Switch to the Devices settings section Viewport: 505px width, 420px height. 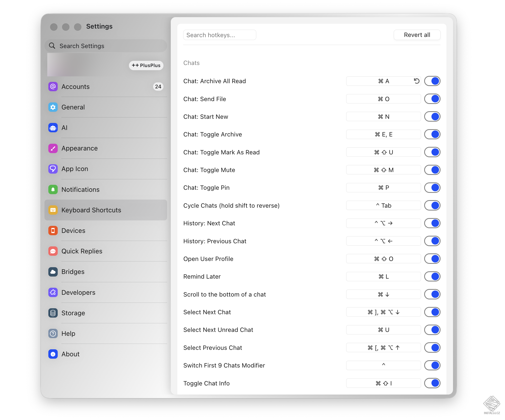[73, 231]
